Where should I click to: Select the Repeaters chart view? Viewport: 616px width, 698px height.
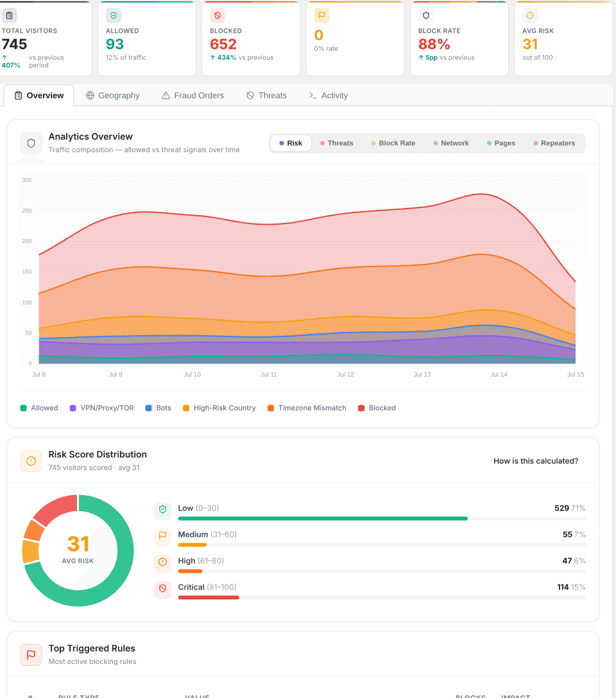coord(554,143)
